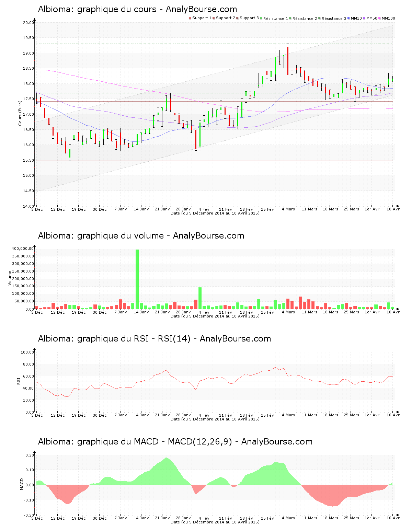Click the date range caption under the price chart
412x532 pixels.
point(215,213)
